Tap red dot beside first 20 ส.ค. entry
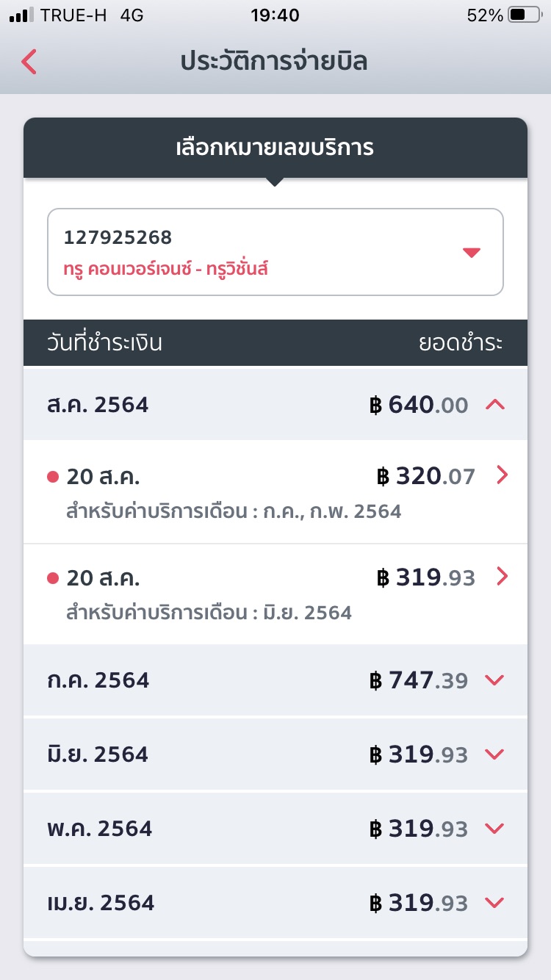Image resolution: width=551 pixels, height=980 pixels. pyautogui.click(x=53, y=478)
